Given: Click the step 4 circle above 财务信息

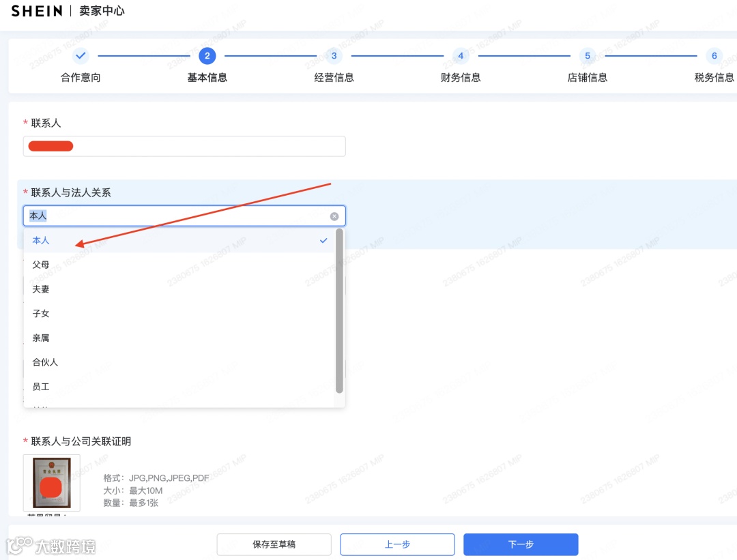Looking at the screenshot, I should [461, 56].
